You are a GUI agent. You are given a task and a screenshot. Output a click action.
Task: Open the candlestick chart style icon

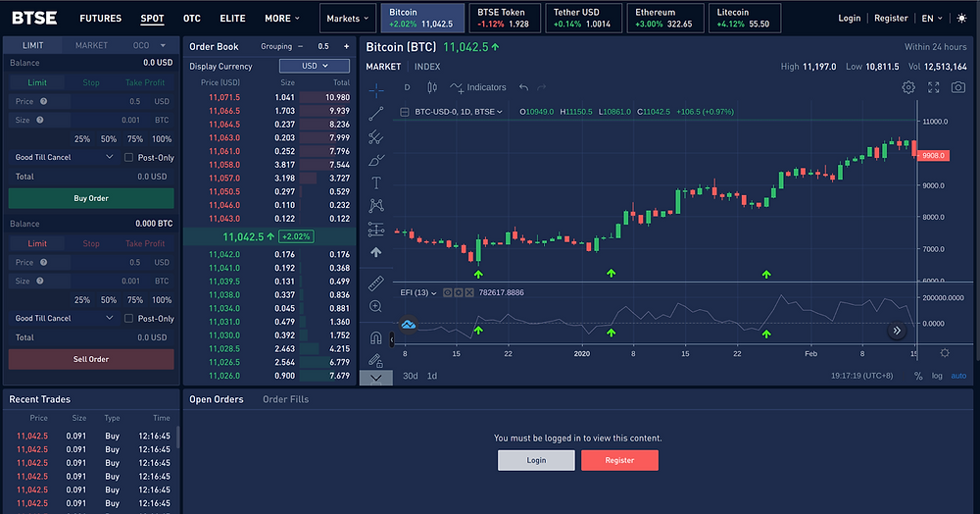[432, 87]
